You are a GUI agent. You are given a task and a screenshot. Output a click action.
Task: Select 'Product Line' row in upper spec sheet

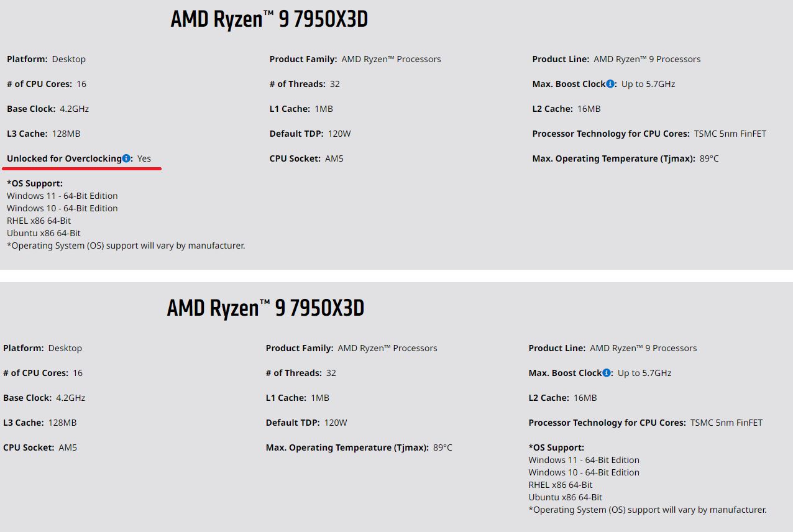(x=617, y=59)
